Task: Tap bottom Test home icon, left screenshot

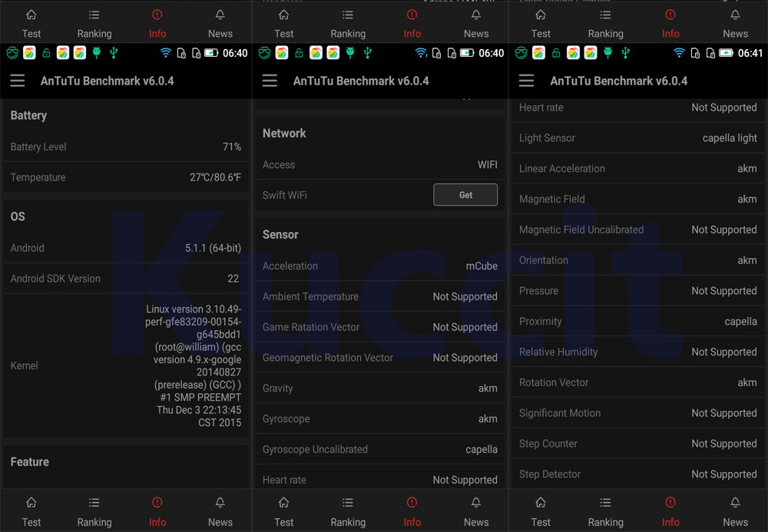Action: click(x=31, y=503)
